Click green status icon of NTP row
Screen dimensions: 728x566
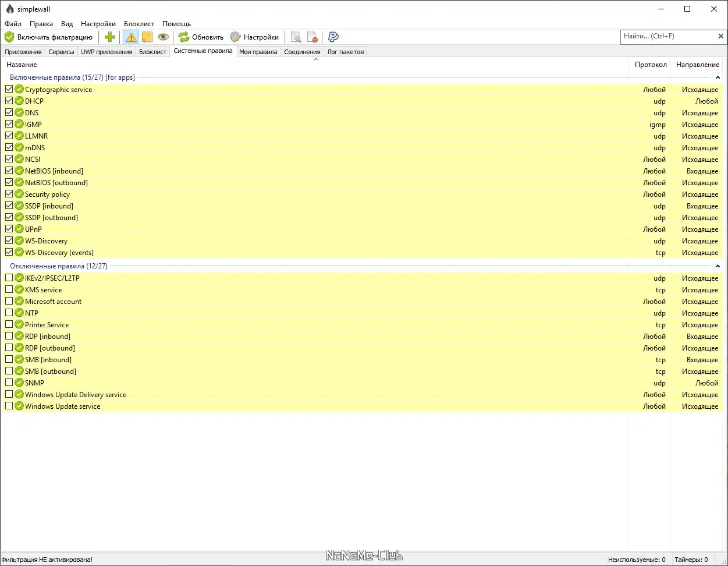[x=19, y=313]
